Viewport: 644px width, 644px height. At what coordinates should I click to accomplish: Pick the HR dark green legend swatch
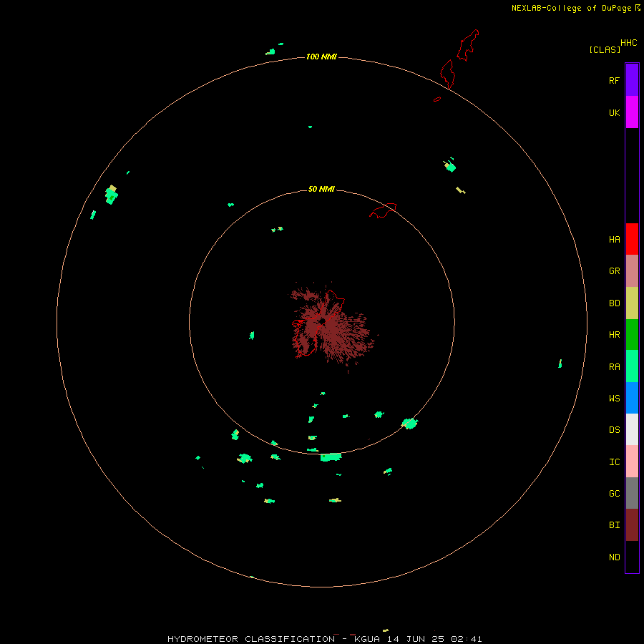point(632,334)
